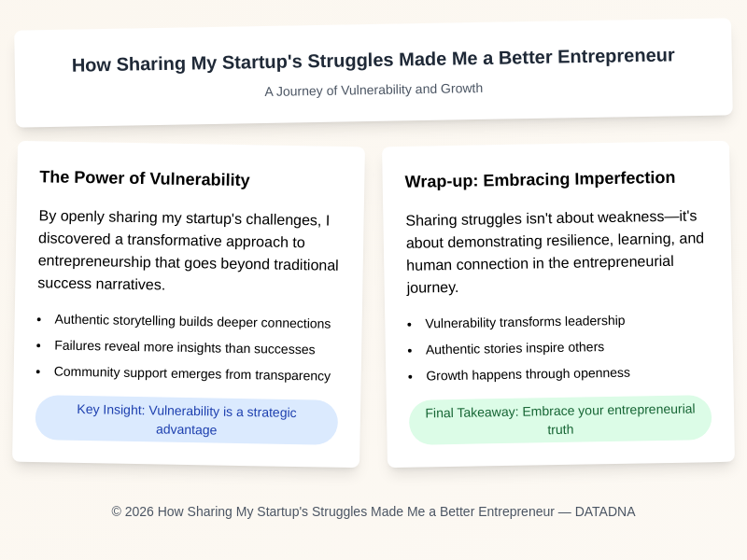The height and width of the screenshot is (560, 747).
Task: Click subtitle 'A Journey of Vulnerability and Growth'
Action: (x=373, y=90)
